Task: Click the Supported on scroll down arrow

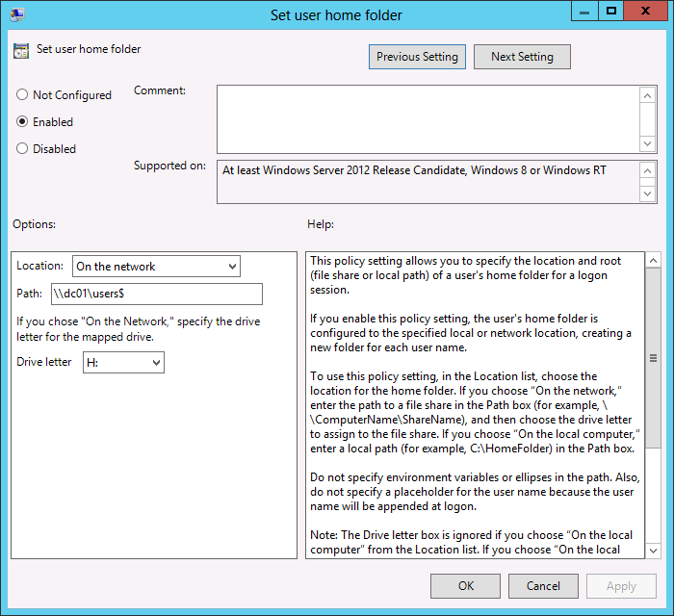Action: (648, 193)
